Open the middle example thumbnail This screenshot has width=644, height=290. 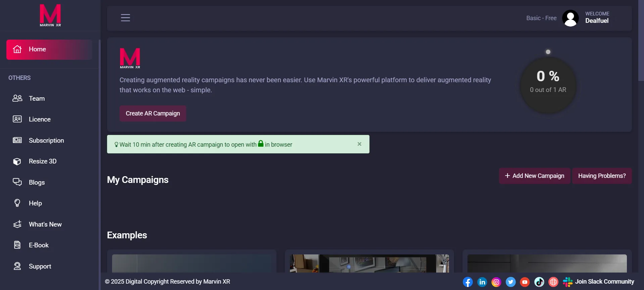(x=369, y=263)
